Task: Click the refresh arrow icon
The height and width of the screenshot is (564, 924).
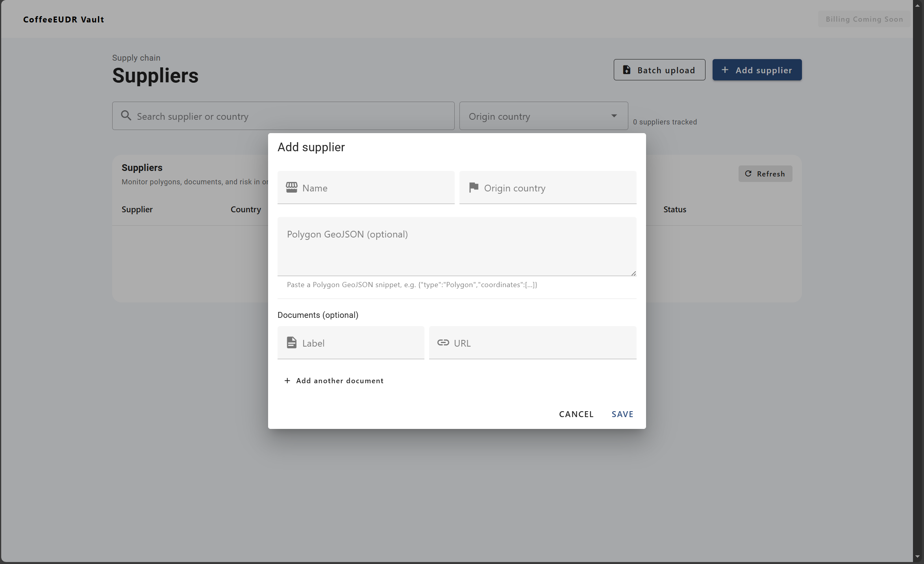Action: pyautogui.click(x=748, y=174)
